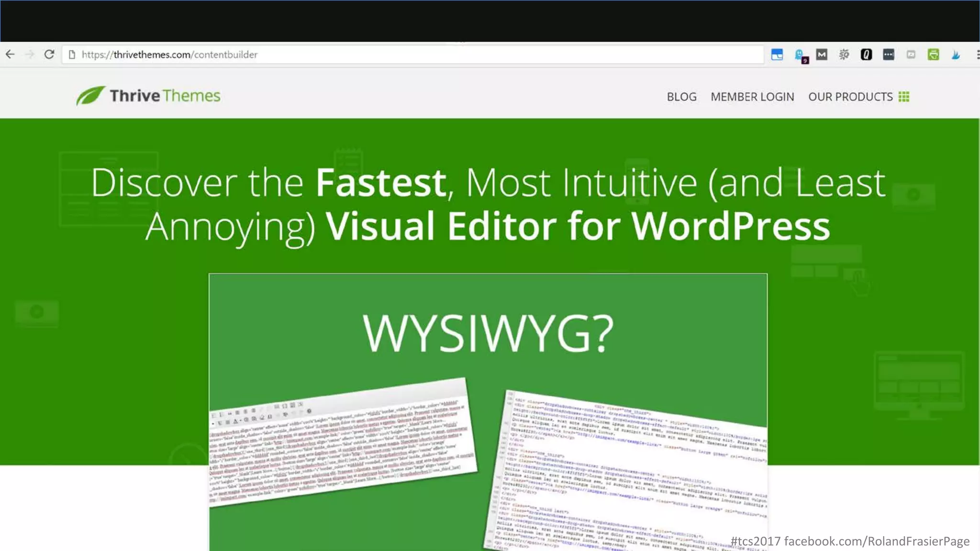Viewport: 980px width, 551px height.
Task: Click the blue flame extension icon
Action: pyautogui.click(x=956, y=55)
